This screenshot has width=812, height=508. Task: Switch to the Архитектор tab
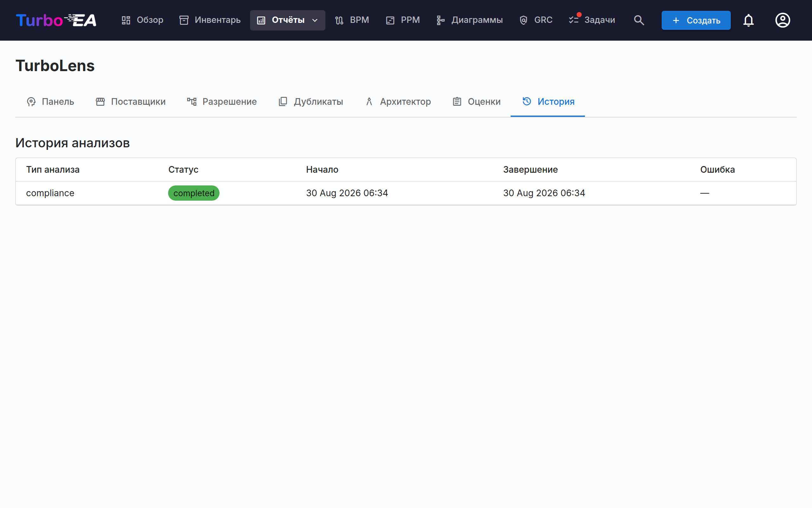click(398, 102)
